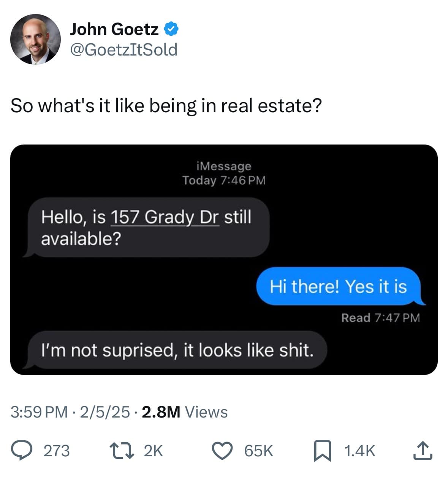
Task: Open the 2.8M Views analytics
Action: coord(185,412)
